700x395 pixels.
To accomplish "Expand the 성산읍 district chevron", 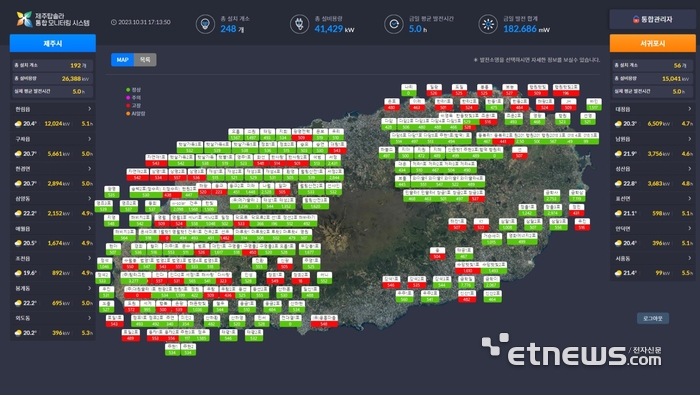I will (689, 169).
